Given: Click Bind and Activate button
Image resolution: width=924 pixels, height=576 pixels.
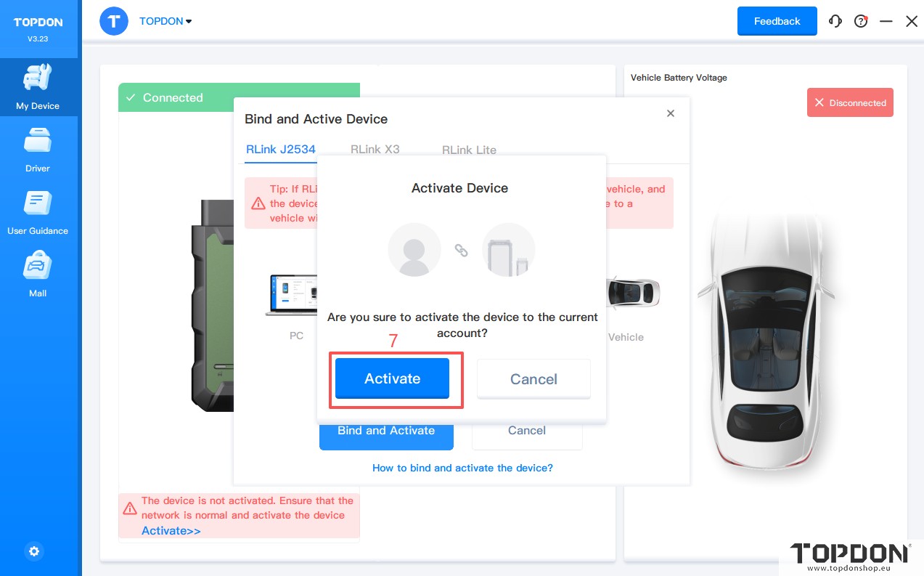Looking at the screenshot, I should (386, 436).
